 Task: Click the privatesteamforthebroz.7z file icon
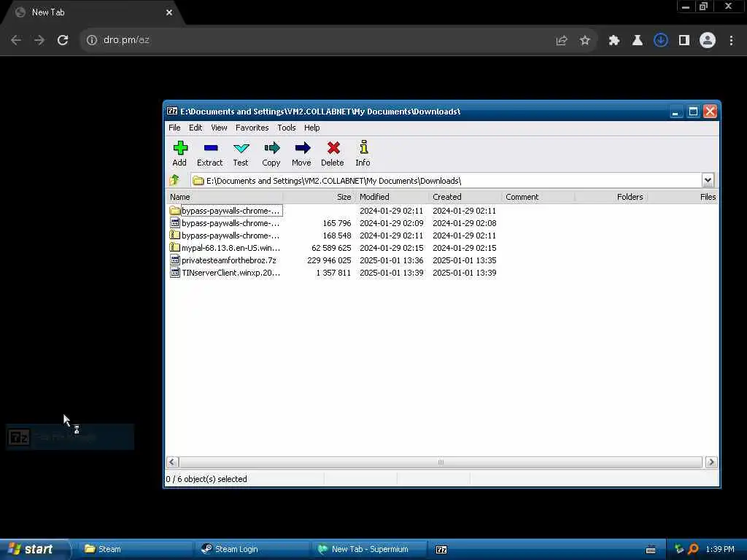pyautogui.click(x=175, y=260)
